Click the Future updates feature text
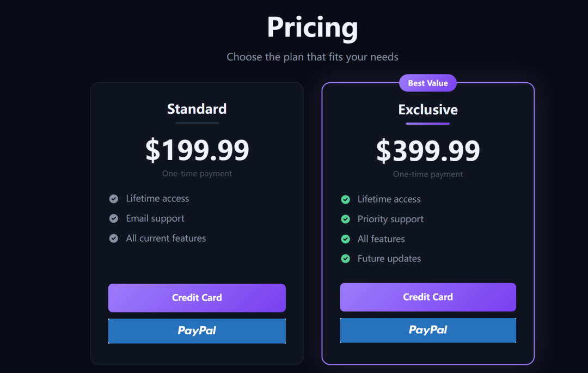The image size is (588, 373). [389, 259]
